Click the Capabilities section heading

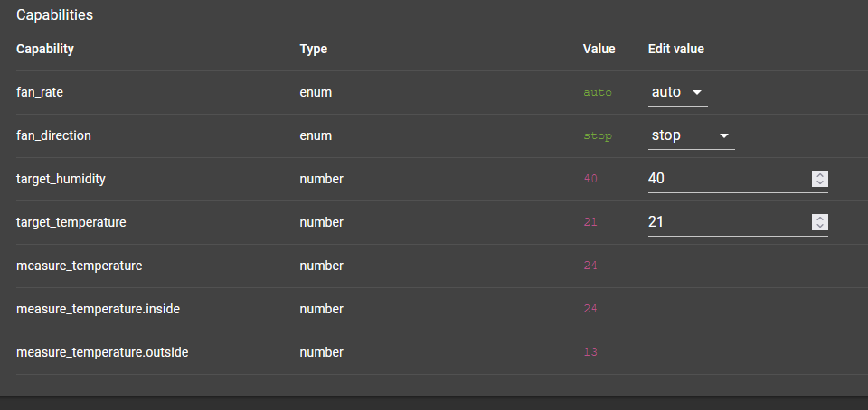click(54, 15)
